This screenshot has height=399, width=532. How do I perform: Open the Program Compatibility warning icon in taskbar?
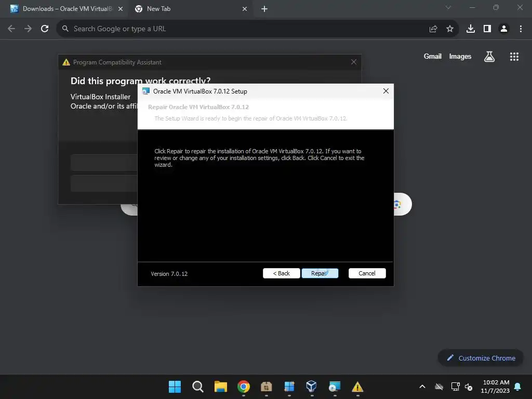(357, 387)
